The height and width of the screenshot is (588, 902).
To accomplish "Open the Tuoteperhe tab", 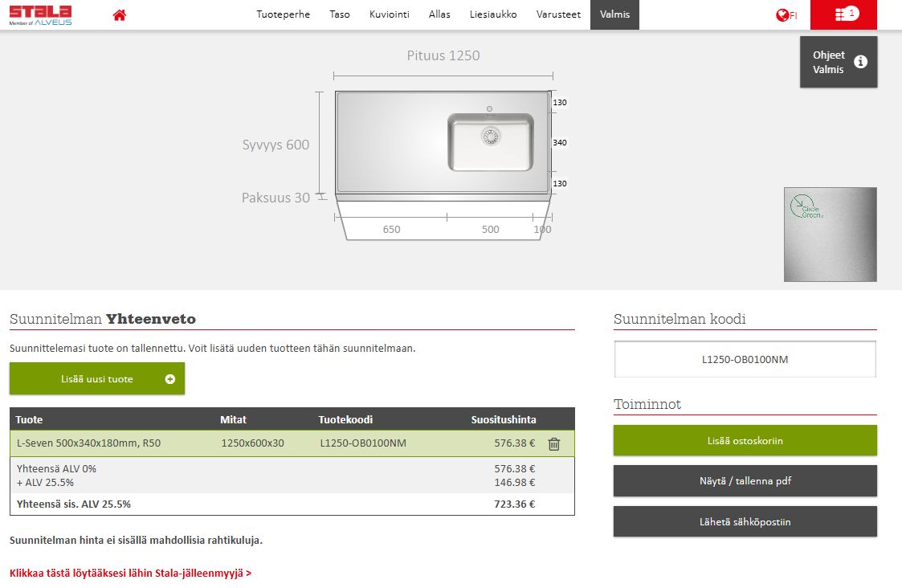I will click(283, 14).
